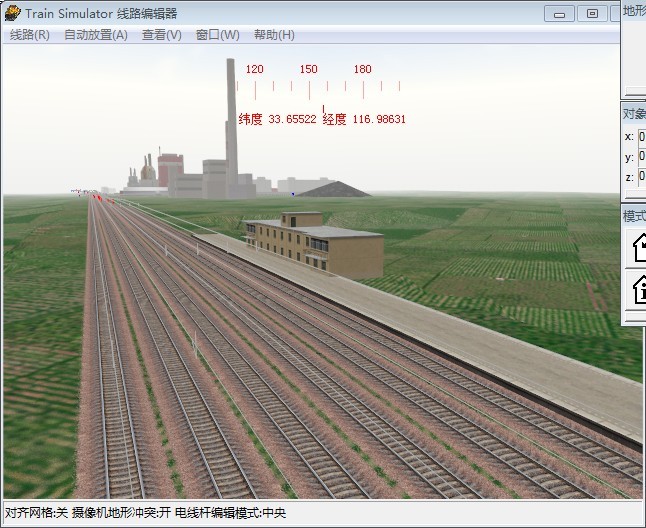Select the lower house info icon in mode panel
646x528 pixels.
click(637, 289)
